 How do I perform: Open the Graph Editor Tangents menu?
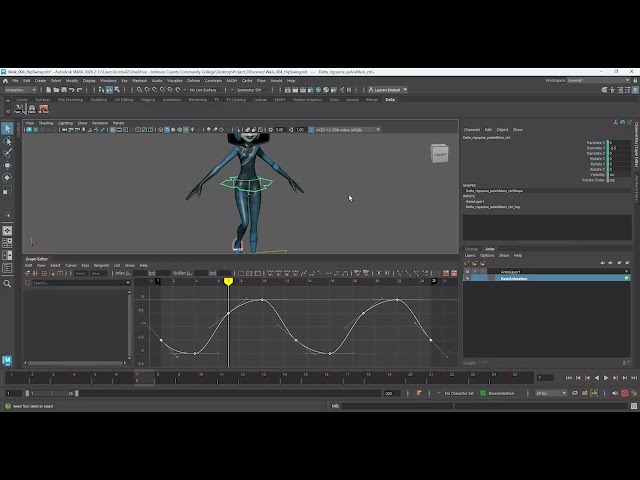click(x=102, y=265)
